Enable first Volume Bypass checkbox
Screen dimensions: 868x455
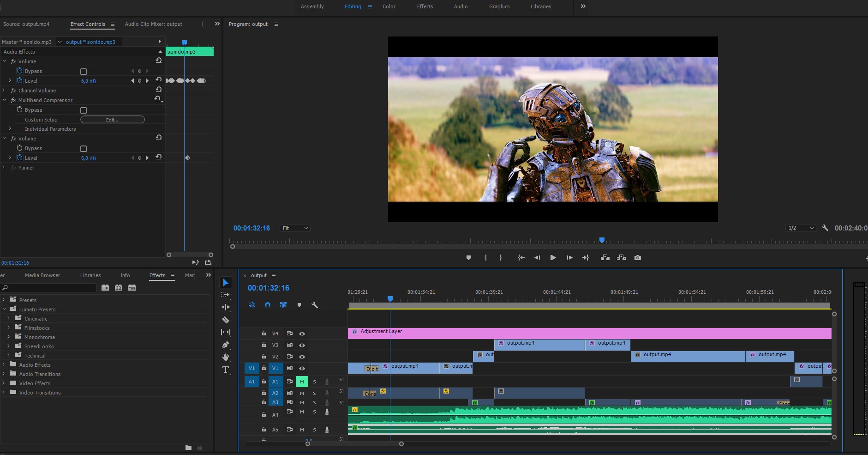click(x=84, y=72)
